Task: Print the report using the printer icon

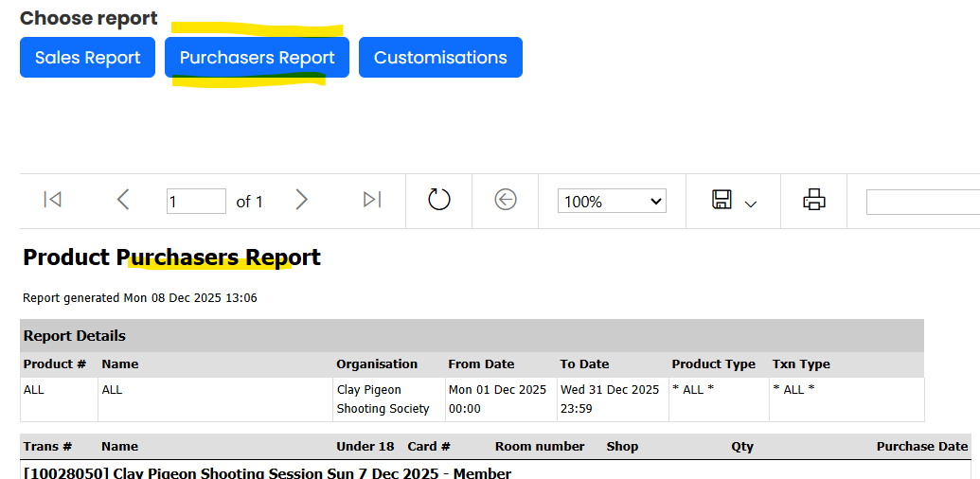Action: pyautogui.click(x=813, y=200)
